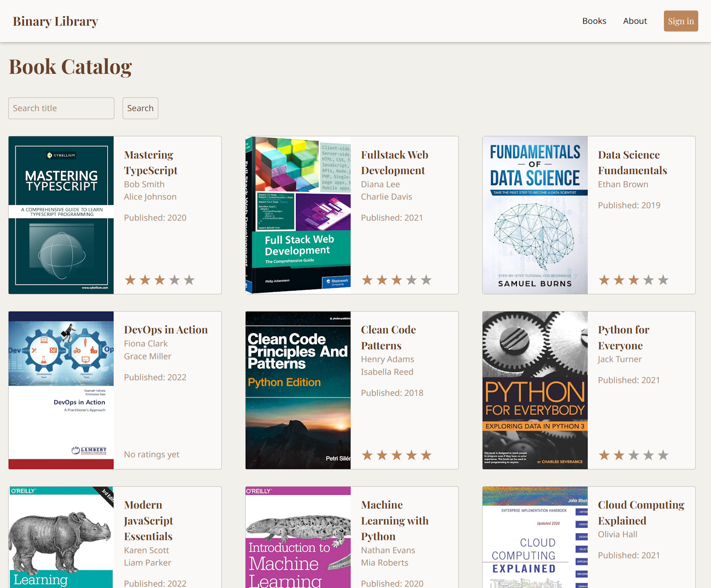Click the Clean Code Python Edition cover

point(297,390)
